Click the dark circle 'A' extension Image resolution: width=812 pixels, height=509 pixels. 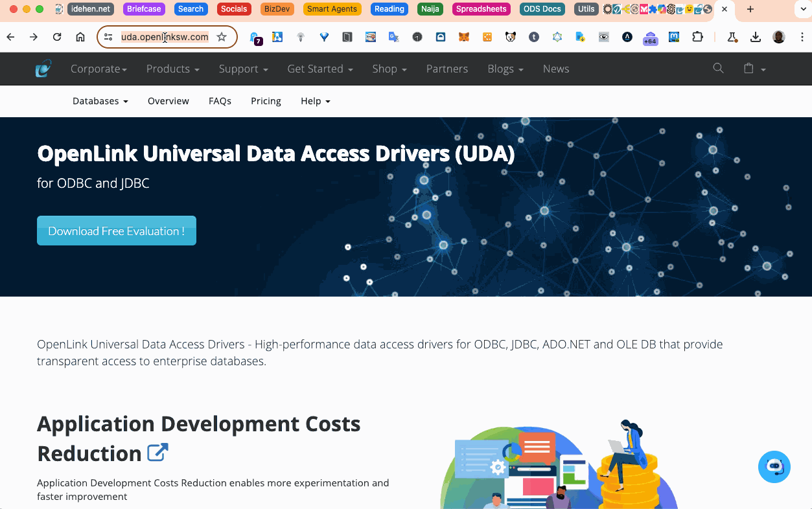pos(627,37)
